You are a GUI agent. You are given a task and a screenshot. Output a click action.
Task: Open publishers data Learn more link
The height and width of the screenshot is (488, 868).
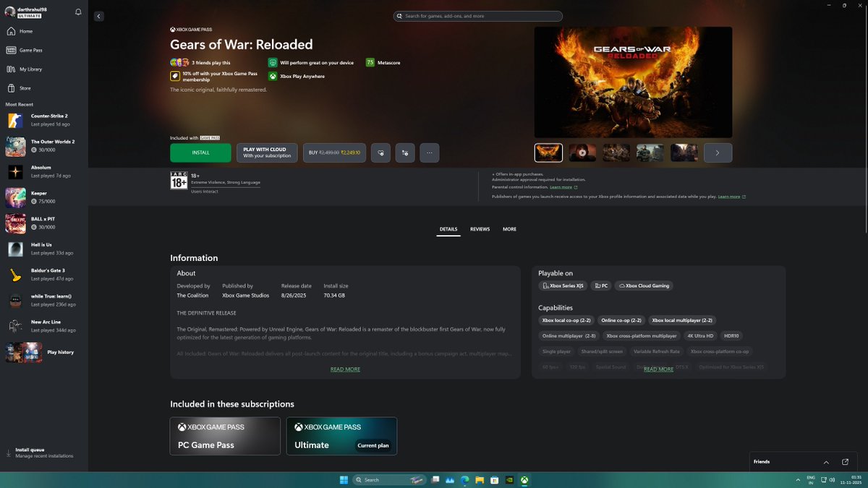point(732,197)
